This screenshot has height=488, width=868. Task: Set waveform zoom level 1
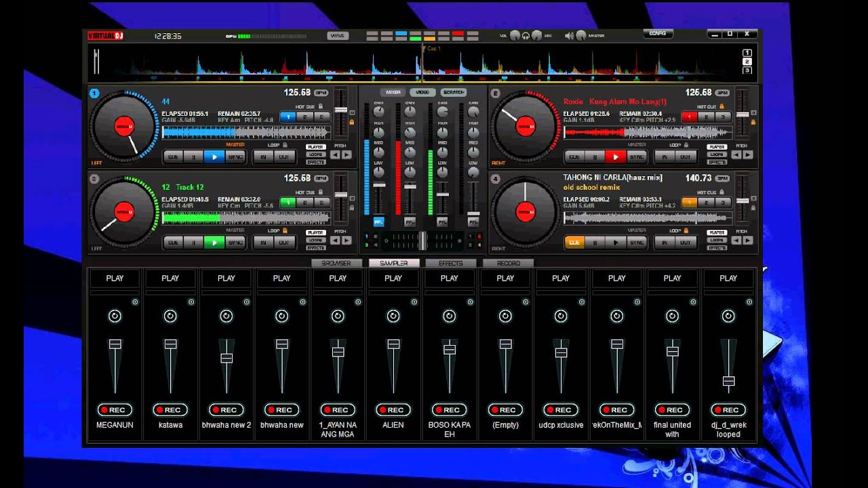click(747, 52)
